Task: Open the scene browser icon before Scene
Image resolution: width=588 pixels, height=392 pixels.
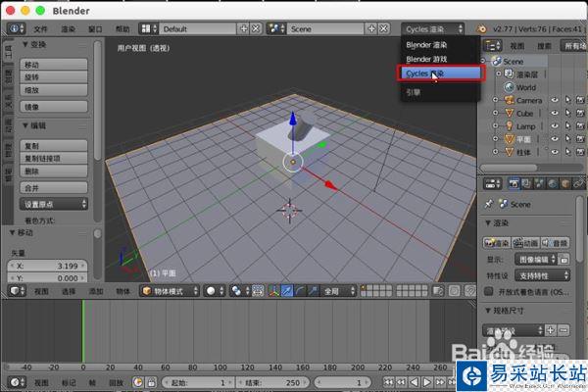Action: click(x=276, y=28)
